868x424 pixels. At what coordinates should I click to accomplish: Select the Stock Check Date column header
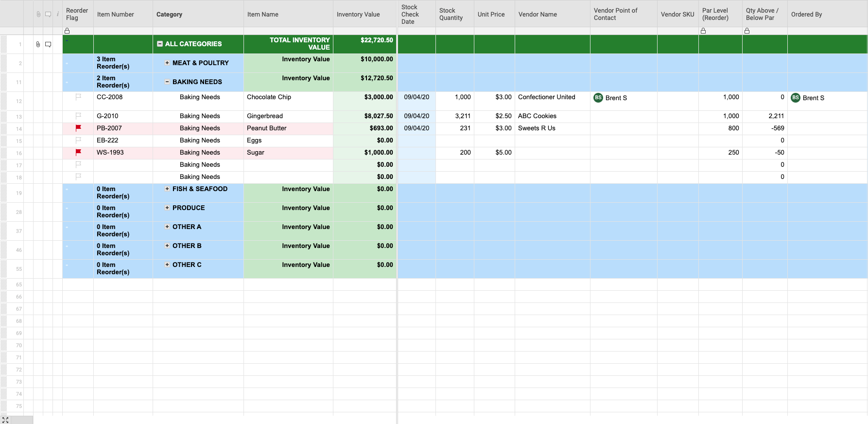(x=417, y=14)
